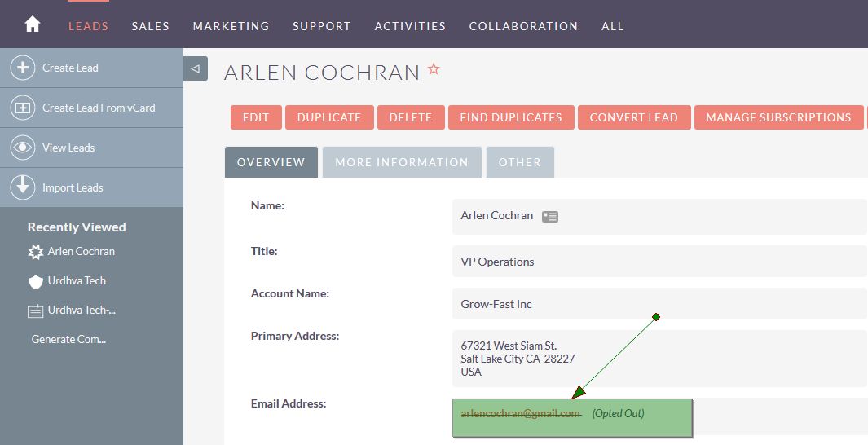Click the View Leads eye icon
The width and height of the screenshot is (868, 445).
tap(23, 148)
